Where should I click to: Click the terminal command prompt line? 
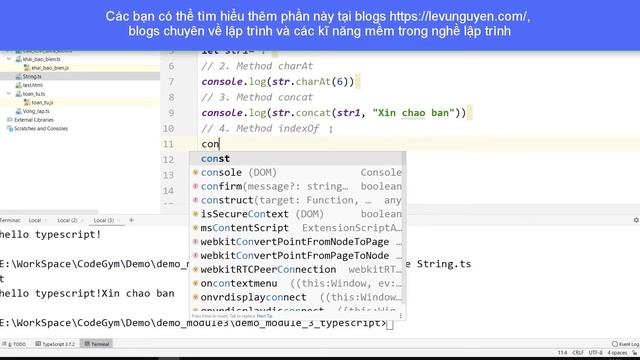[197, 324]
